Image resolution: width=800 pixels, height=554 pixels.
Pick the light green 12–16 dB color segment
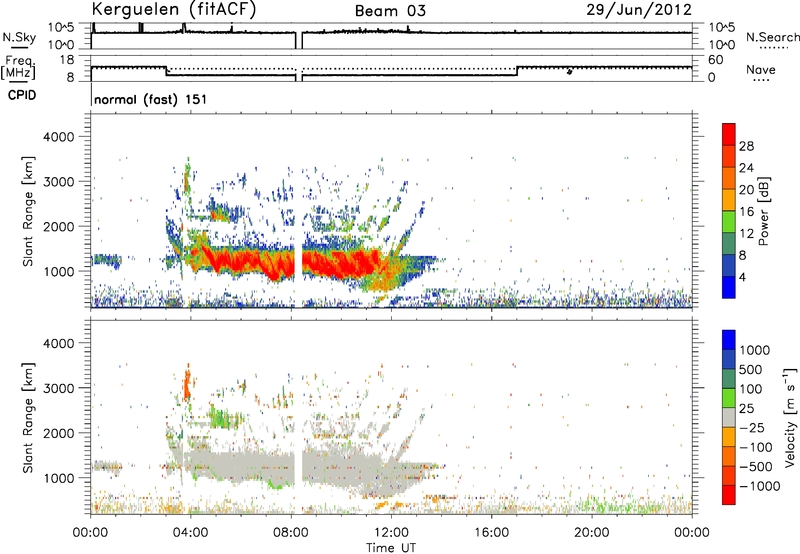pos(729,222)
